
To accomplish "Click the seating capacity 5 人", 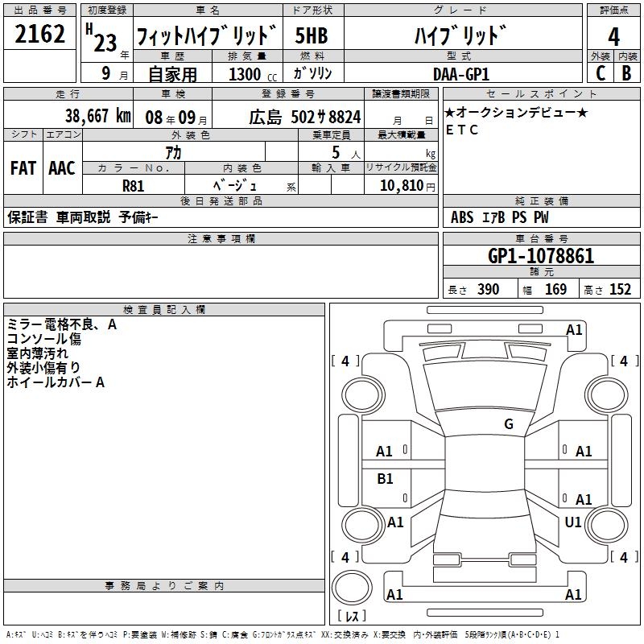I will (346, 153).
